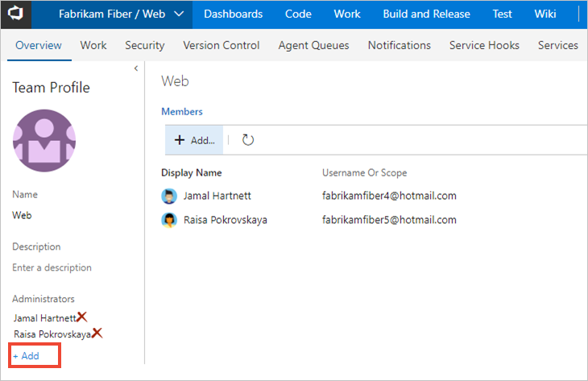This screenshot has width=588, height=381.
Task: Open the Code hub
Action: (298, 14)
